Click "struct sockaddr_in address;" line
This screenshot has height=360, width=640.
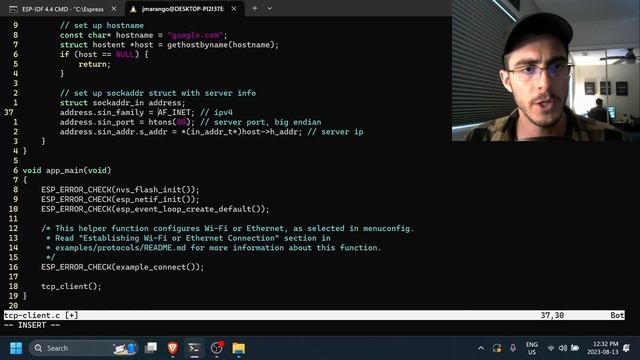122,103
